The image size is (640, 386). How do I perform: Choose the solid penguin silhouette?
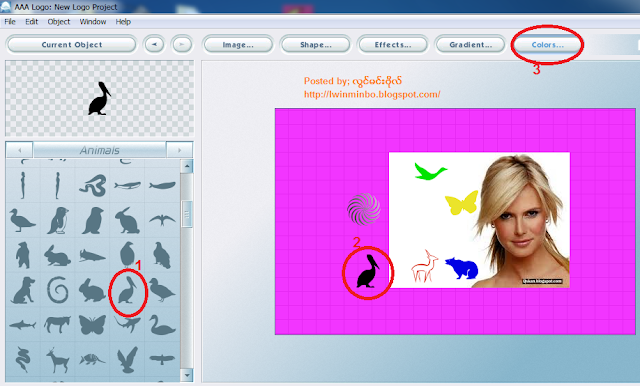(93, 221)
